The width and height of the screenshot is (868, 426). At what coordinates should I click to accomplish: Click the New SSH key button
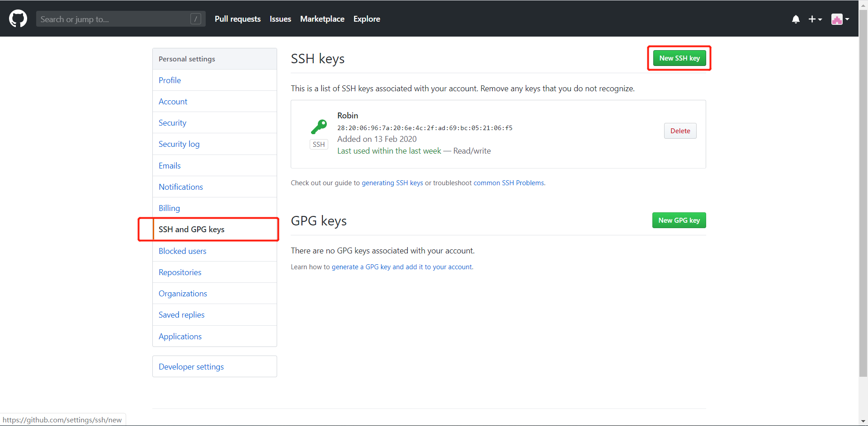(x=679, y=58)
